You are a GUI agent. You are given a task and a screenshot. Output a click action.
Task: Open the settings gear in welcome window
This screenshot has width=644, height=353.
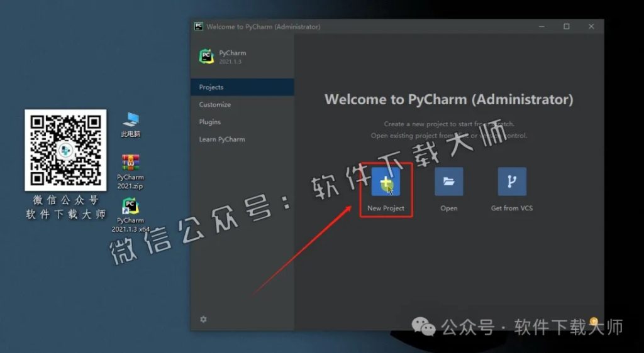pos(203,319)
